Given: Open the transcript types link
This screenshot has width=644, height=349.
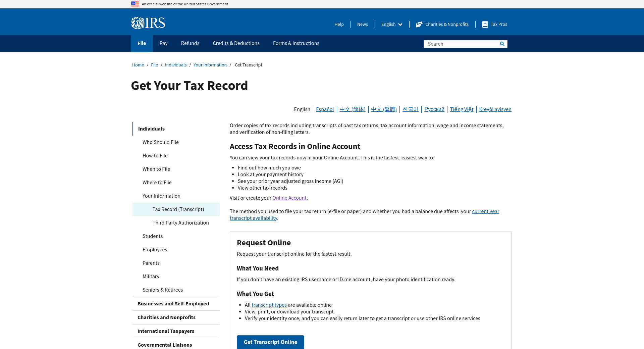Looking at the screenshot, I should pyautogui.click(x=269, y=305).
